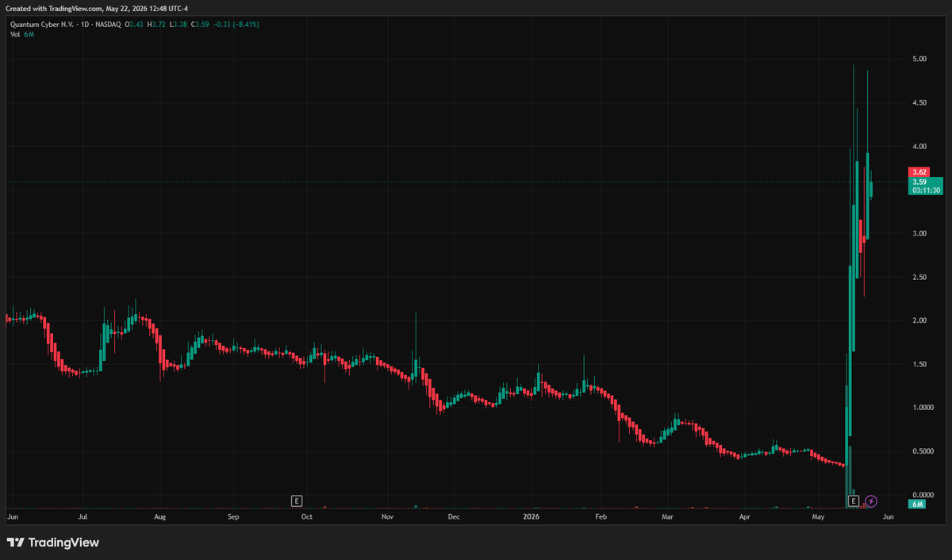Click the red 3.62 price tag
This screenshot has width=952, height=560.
point(920,171)
